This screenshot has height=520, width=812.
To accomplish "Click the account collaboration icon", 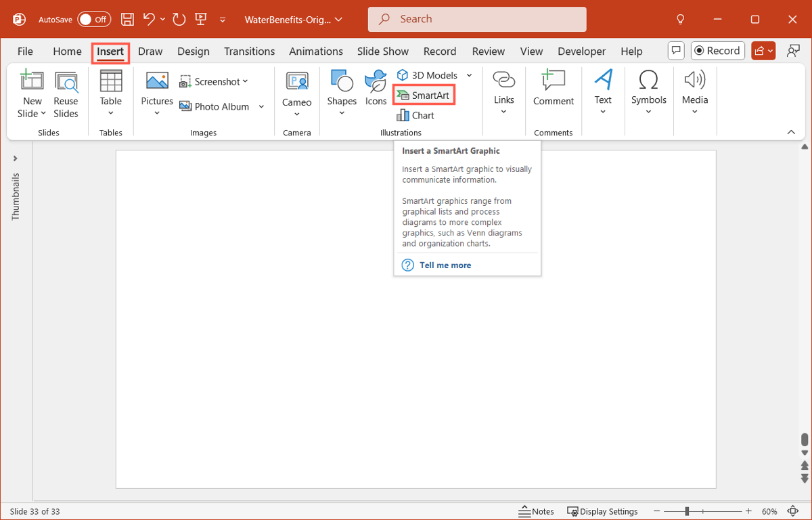I will click(x=793, y=51).
